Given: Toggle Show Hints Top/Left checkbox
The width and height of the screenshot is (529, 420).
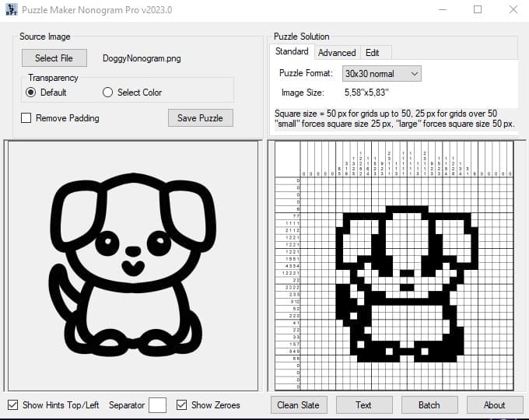Looking at the screenshot, I should (x=13, y=405).
